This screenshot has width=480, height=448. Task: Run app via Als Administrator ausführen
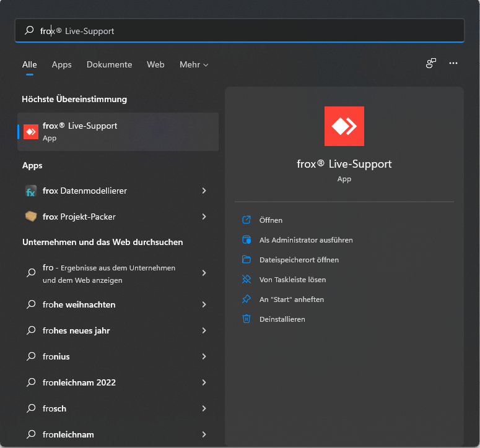306,240
